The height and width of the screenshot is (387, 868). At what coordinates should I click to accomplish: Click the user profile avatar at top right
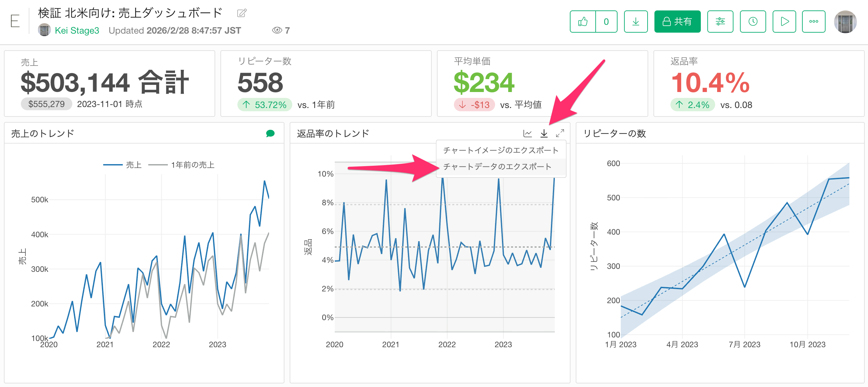pos(845,22)
